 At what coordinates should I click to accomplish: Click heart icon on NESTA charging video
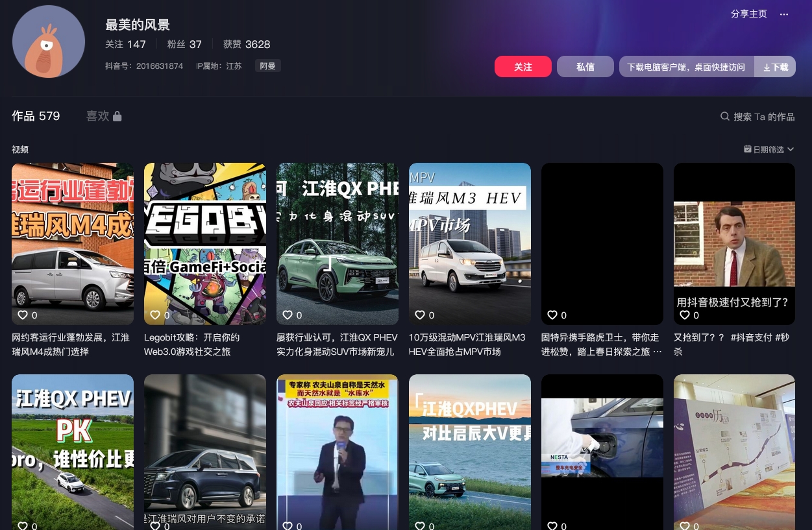552,526
